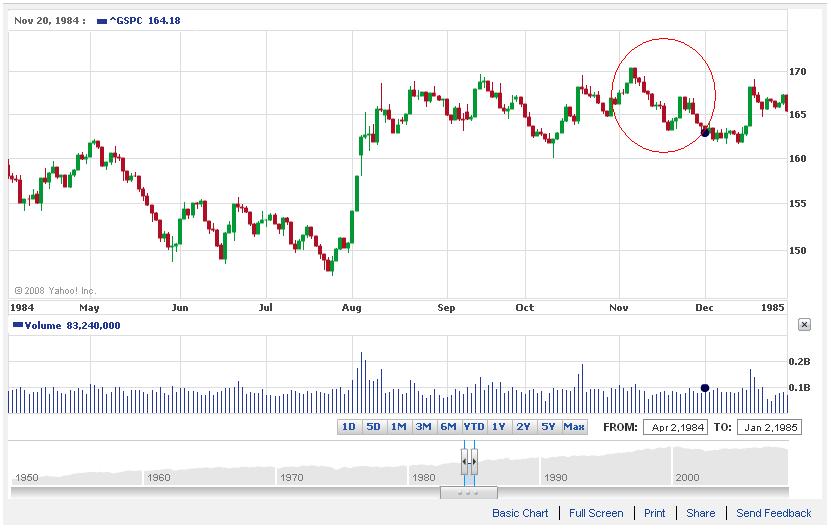
Task: Click the Print link
Action: point(655,513)
